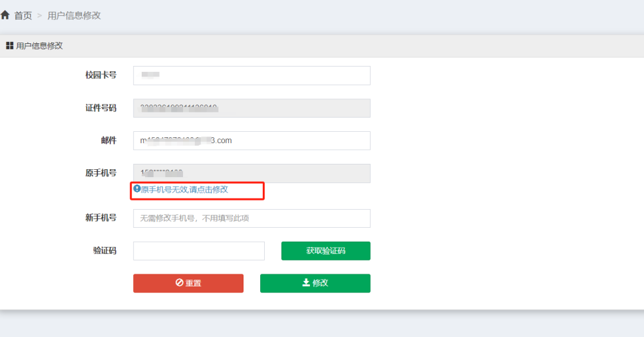This screenshot has height=337, width=644.
Task: Select the 用户信息修改 breadcrumb item
Action: (x=74, y=15)
